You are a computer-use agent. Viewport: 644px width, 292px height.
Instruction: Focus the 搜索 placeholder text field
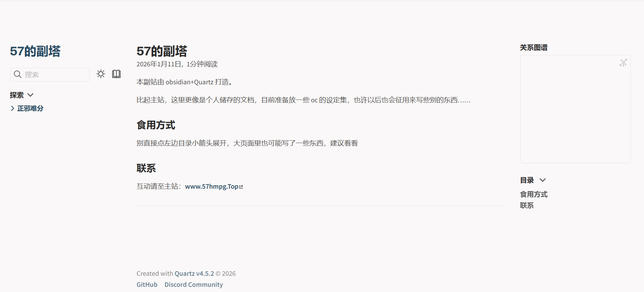pos(55,75)
